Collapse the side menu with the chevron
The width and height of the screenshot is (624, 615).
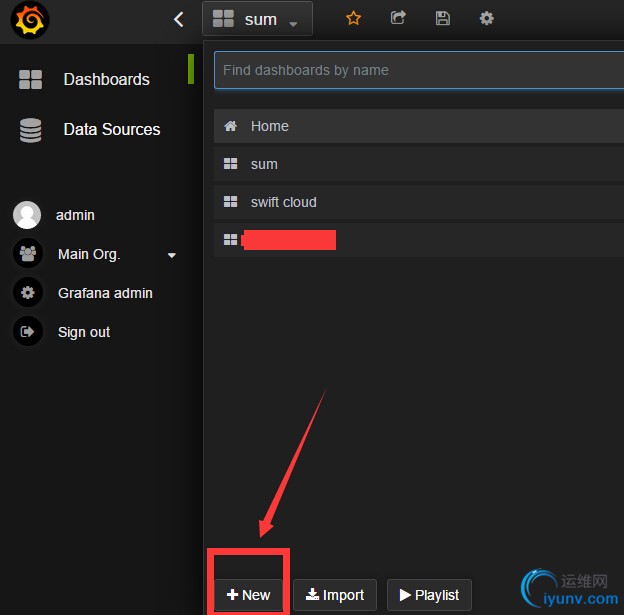[179, 19]
